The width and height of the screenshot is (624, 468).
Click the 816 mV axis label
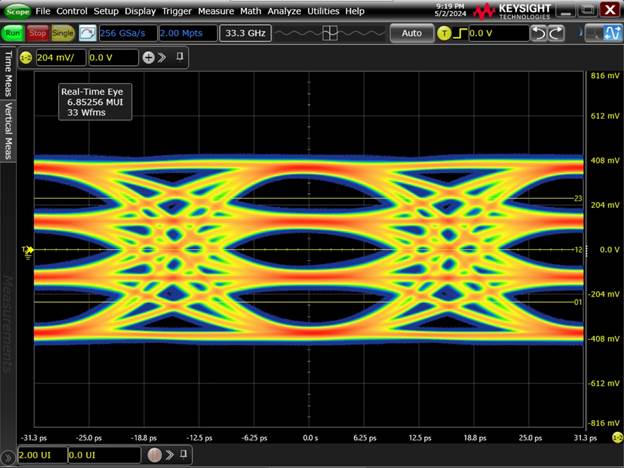(x=605, y=76)
